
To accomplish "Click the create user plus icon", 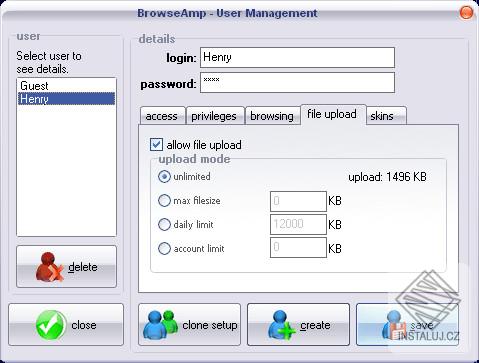I will (281, 325).
